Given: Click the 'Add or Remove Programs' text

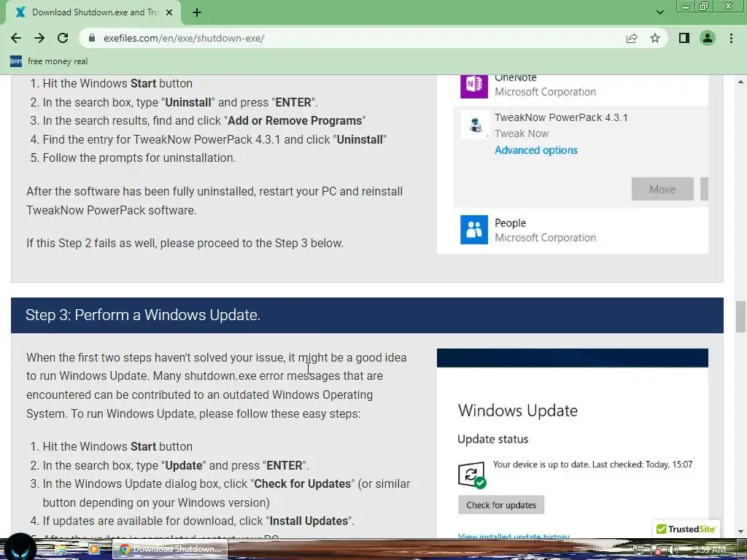Looking at the screenshot, I should point(295,121).
